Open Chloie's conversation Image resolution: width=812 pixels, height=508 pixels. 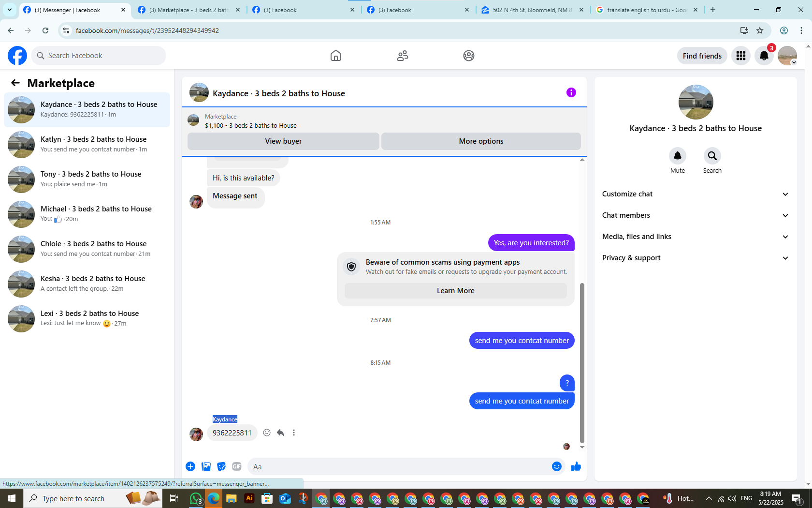pos(87,249)
